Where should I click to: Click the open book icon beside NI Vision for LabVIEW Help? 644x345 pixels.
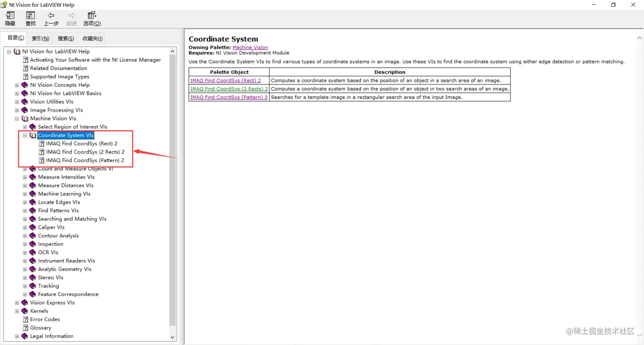tap(17, 51)
